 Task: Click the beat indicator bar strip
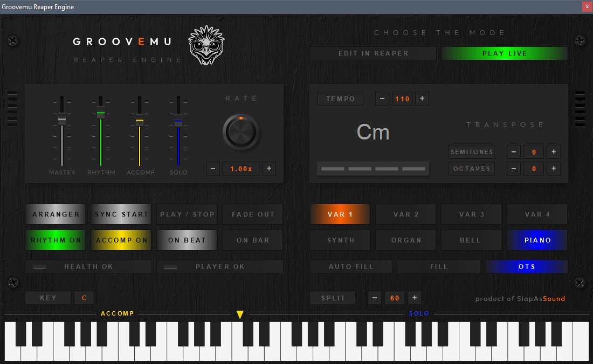tap(373, 169)
